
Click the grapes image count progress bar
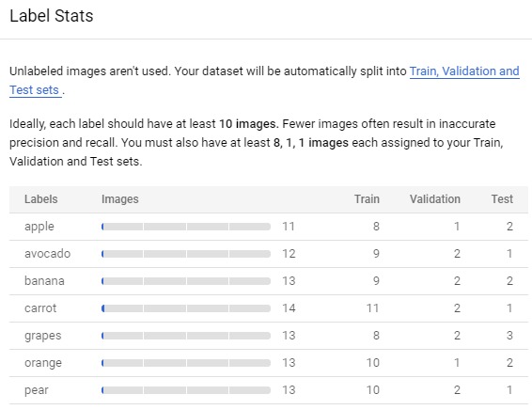186,336
